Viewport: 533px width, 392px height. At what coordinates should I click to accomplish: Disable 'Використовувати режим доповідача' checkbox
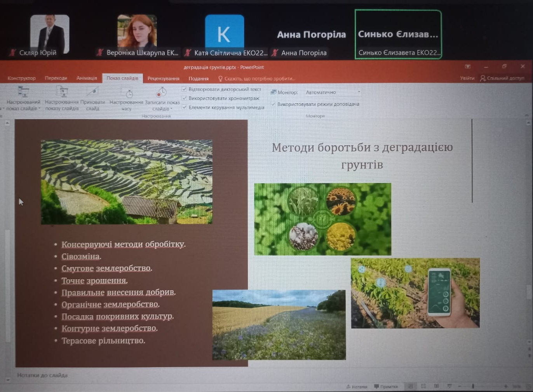tap(273, 104)
